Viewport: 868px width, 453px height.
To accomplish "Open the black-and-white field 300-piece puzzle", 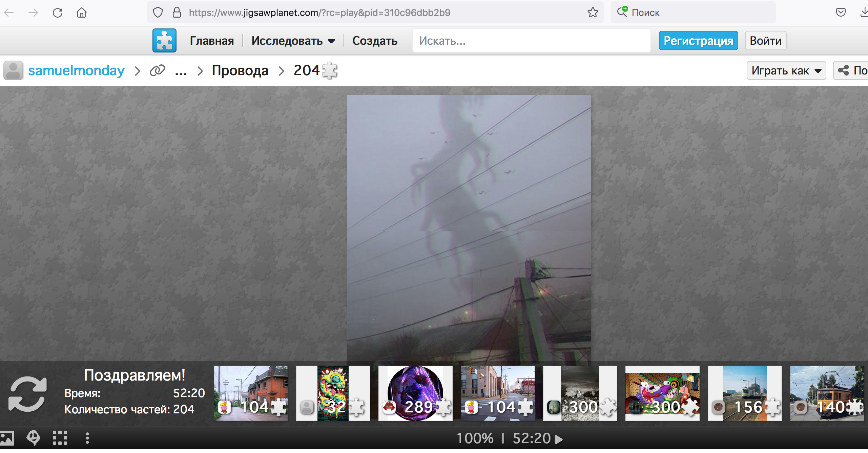I will click(x=580, y=393).
